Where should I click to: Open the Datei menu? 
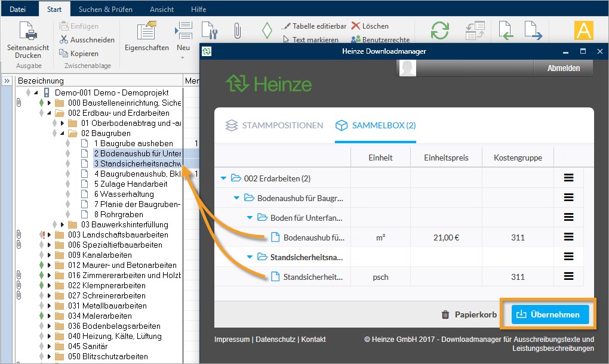click(x=17, y=10)
